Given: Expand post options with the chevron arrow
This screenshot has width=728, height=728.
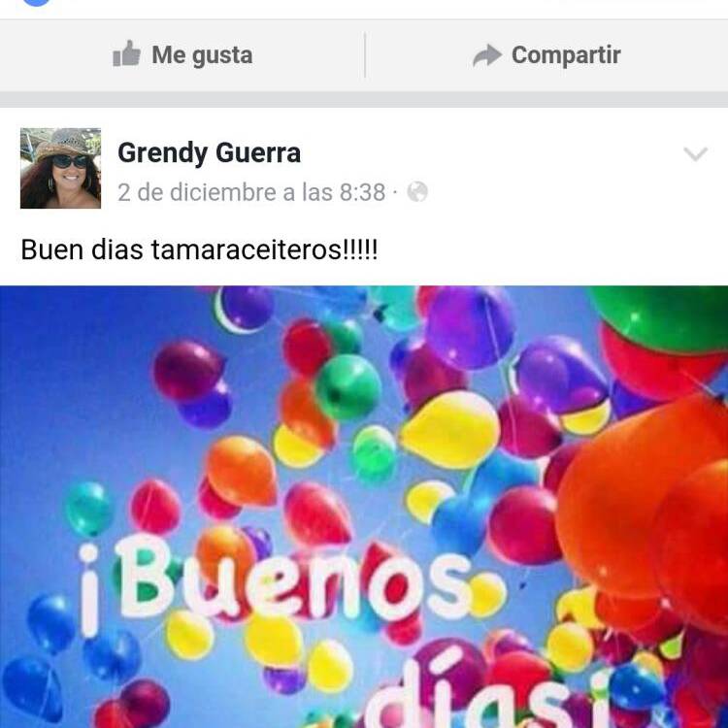Looking at the screenshot, I should point(695,153).
